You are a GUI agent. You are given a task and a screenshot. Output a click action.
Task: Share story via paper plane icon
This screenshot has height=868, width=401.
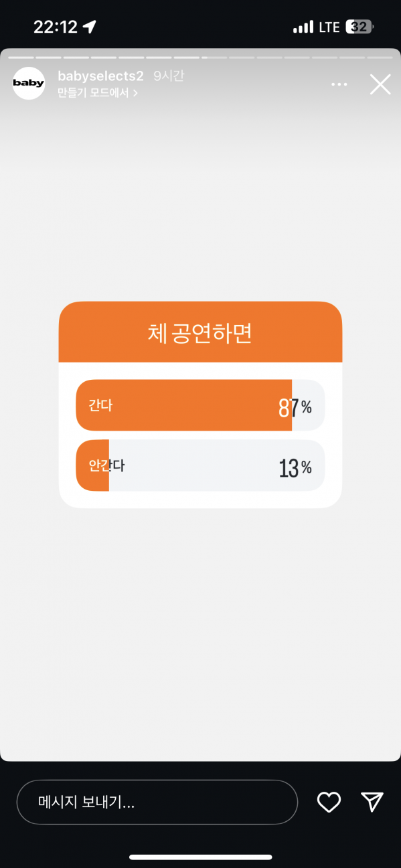372,801
